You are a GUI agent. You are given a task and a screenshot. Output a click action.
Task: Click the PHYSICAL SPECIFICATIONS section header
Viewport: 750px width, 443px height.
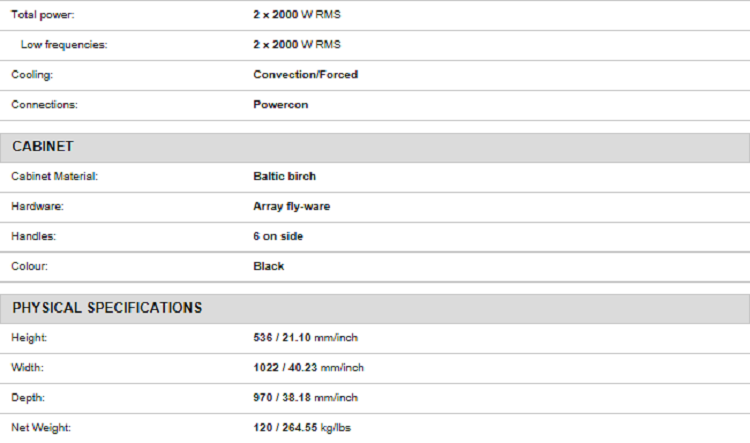click(x=107, y=308)
